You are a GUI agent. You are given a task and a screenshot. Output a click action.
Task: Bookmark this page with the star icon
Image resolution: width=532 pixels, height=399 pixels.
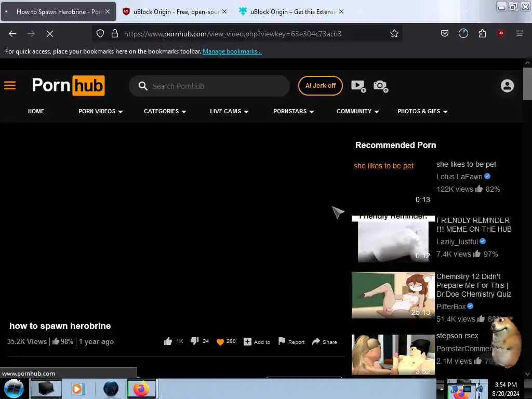(394, 33)
